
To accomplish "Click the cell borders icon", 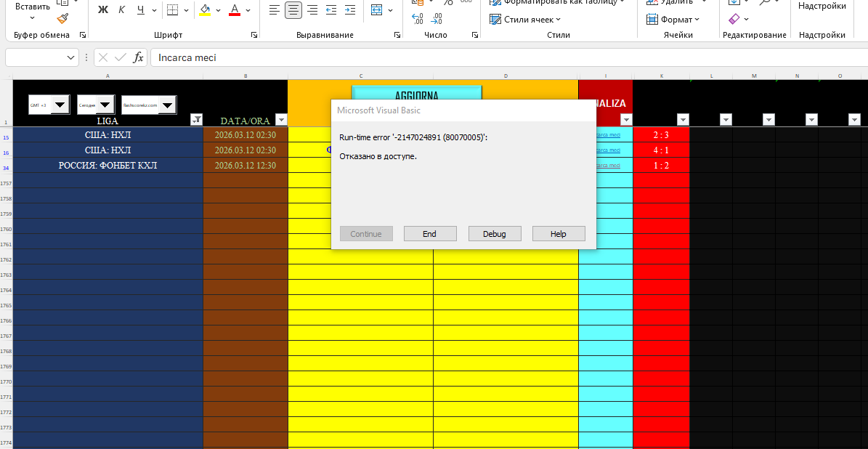I will tap(171, 10).
